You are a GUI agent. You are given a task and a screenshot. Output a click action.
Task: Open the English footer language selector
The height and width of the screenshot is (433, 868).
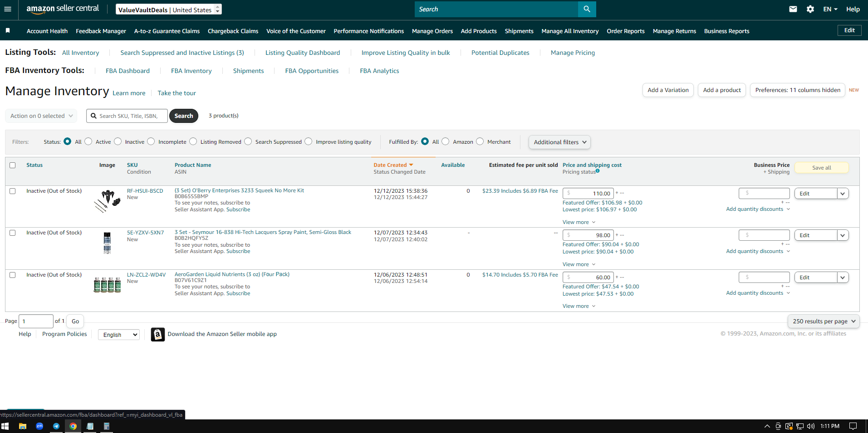(x=119, y=335)
